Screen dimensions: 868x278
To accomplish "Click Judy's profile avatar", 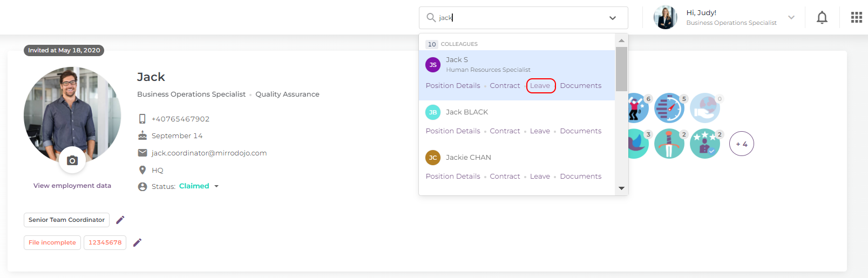I will click(666, 17).
